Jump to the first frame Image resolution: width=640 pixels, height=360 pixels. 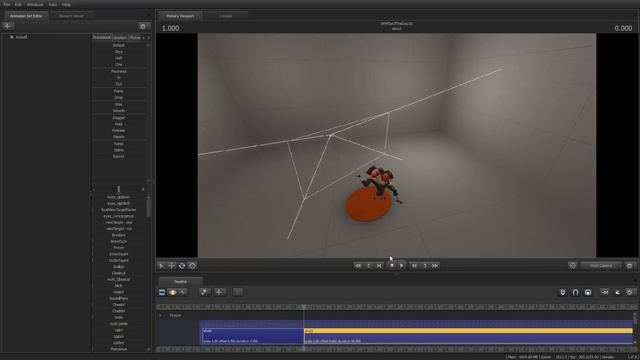pyautogui.click(x=358, y=266)
